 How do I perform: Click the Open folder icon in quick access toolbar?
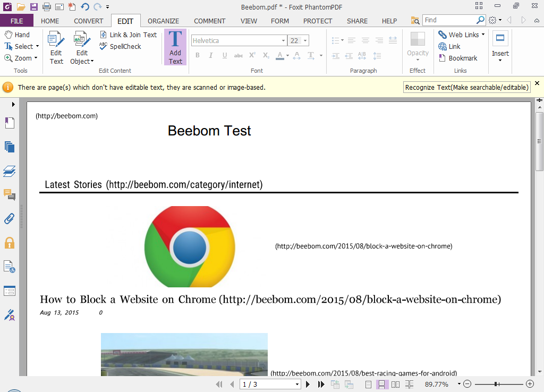21,6
